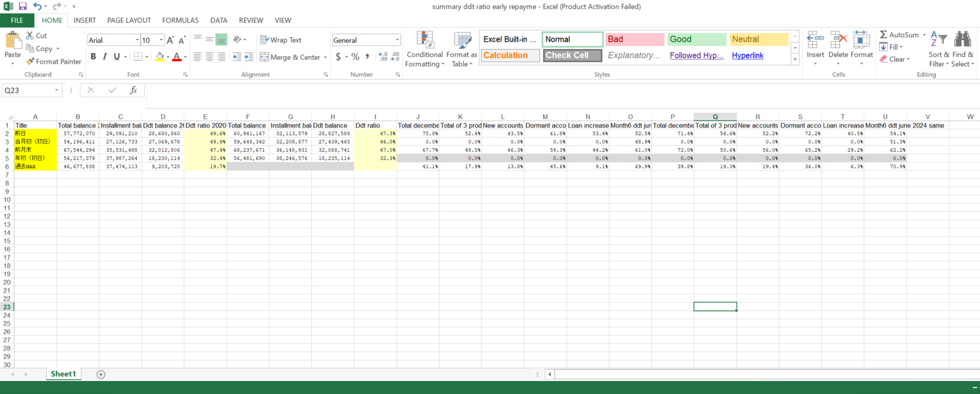980x394 pixels.
Task: Switch to the DATA tab
Action: pos(218,20)
